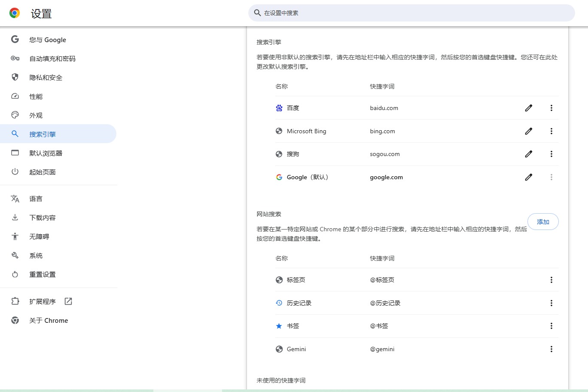Click the Google G icon in the sidebar

tap(15, 39)
